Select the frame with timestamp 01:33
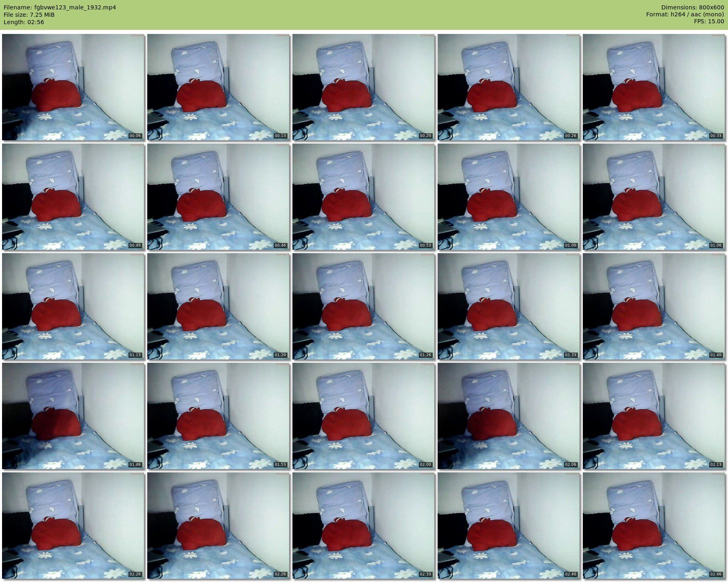The image size is (728, 582). pyautogui.click(x=509, y=306)
